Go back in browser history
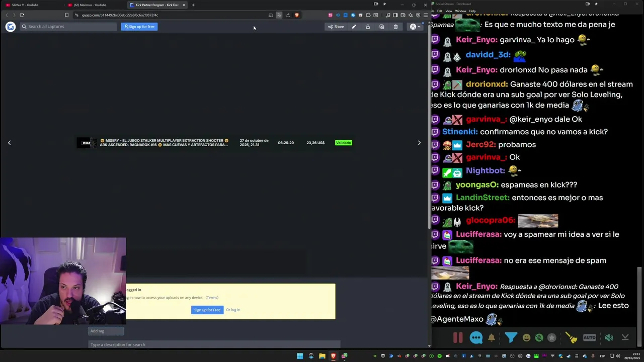This screenshot has height=362, width=644. tap(7, 15)
